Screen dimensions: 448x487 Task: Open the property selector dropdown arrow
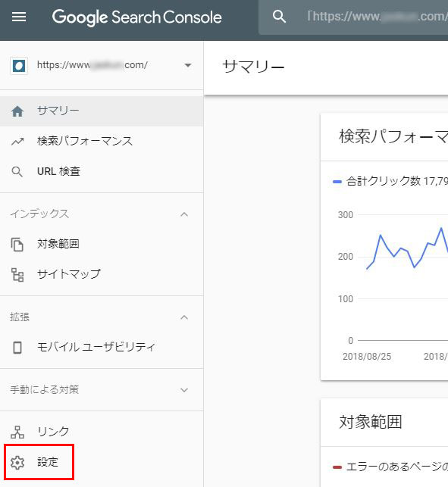187,65
